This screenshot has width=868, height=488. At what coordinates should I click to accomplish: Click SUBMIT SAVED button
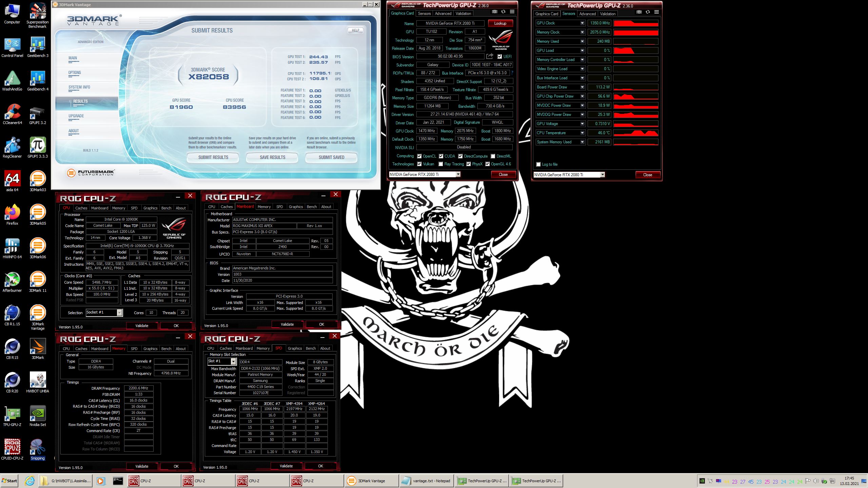pos(331,157)
